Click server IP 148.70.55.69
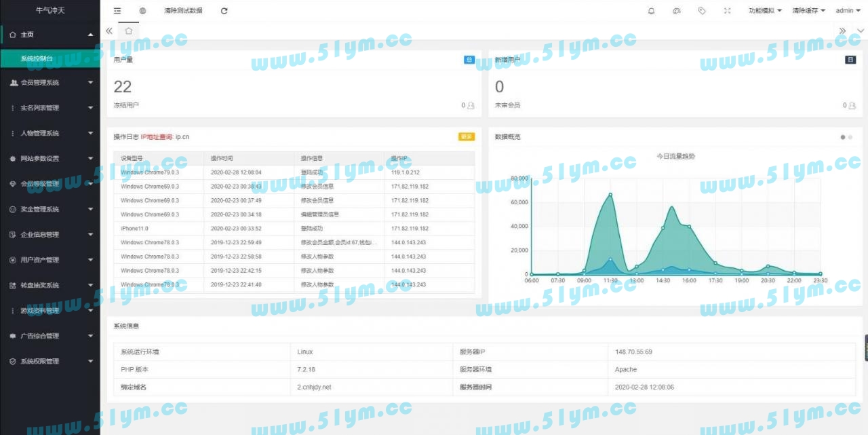Image resolution: width=868 pixels, height=435 pixels. click(633, 352)
